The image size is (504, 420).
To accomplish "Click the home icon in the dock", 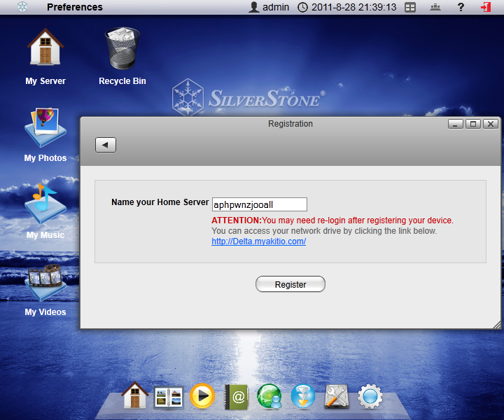I will pos(135,396).
